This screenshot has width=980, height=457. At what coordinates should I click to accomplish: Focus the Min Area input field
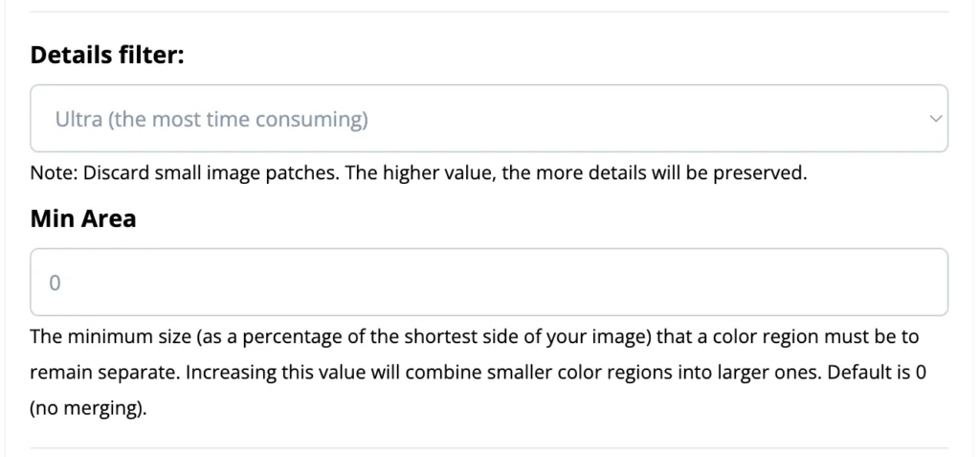[x=488, y=283]
